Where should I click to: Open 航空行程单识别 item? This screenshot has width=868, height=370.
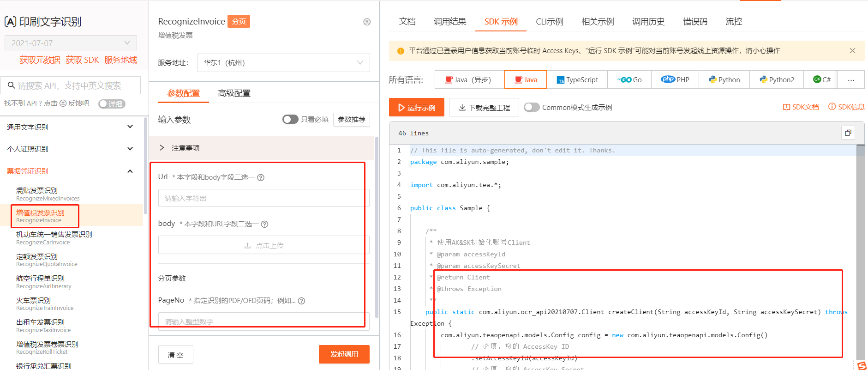[x=44, y=282]
